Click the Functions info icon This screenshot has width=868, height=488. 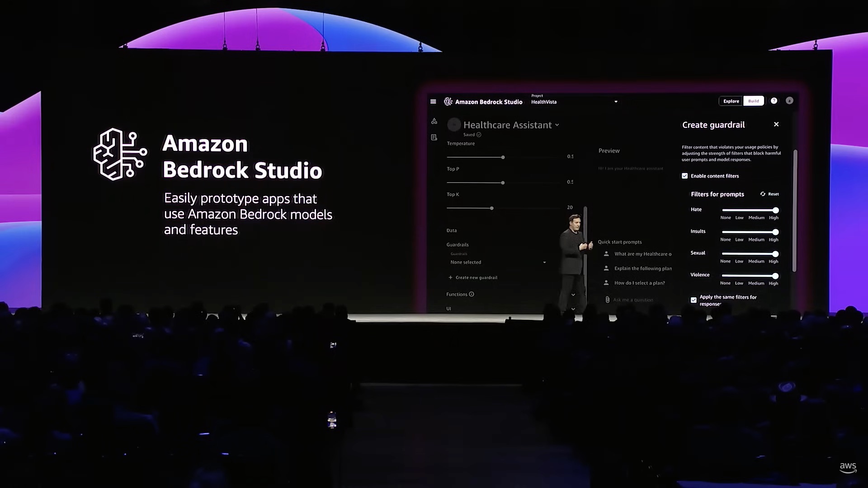click(472, 294)
